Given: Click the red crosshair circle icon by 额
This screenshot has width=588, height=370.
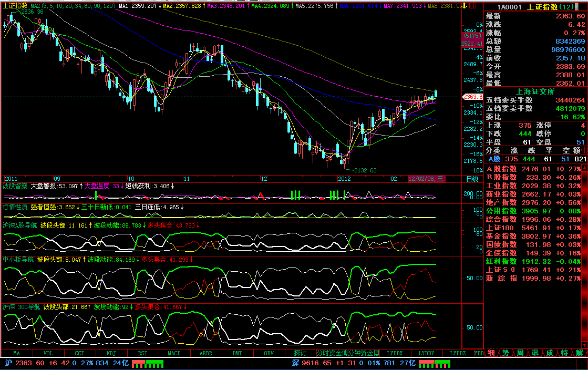Looking at the screenshot, I should click(x=584, y=150).
